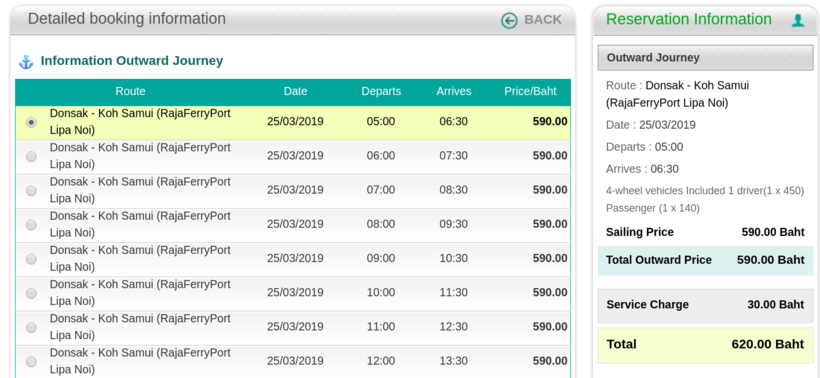Pick the 08:00 departure radio button
Viewport: 820px width, 378px height.
[31, 225]
